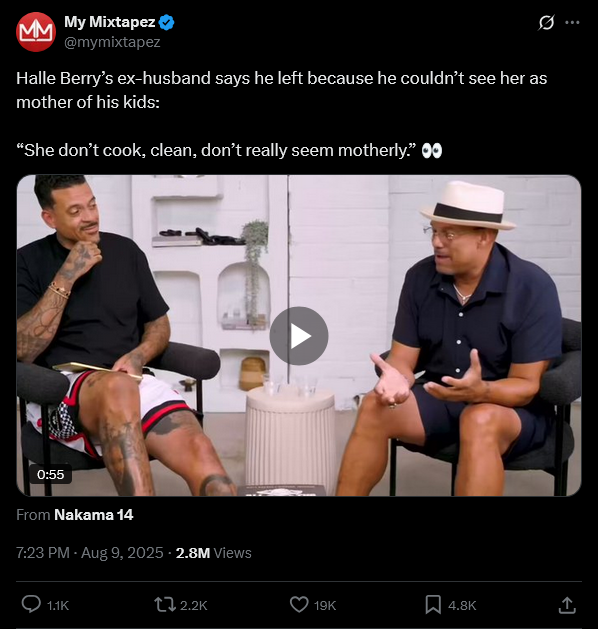
Task: Click the 2.2K reposts count
Action: tap(193, 605)
